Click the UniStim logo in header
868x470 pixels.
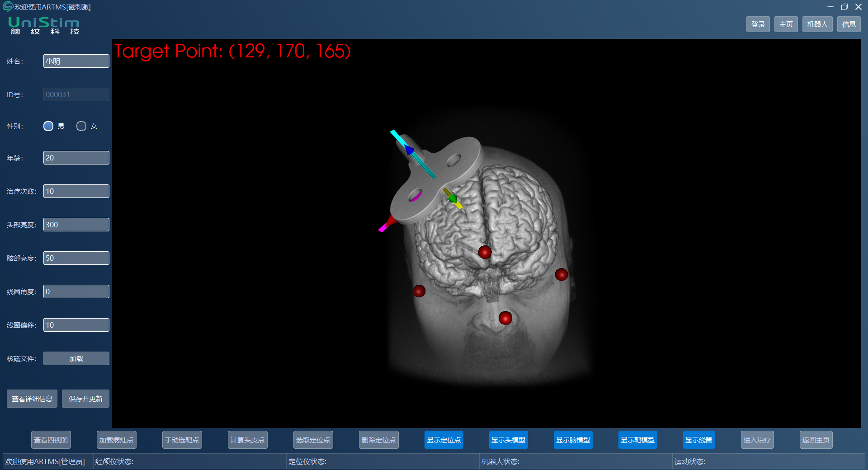43,25
